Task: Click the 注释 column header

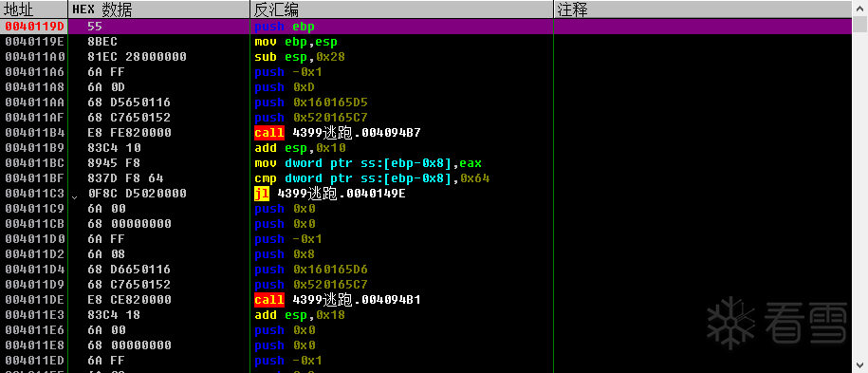Action: click(703, 9)
